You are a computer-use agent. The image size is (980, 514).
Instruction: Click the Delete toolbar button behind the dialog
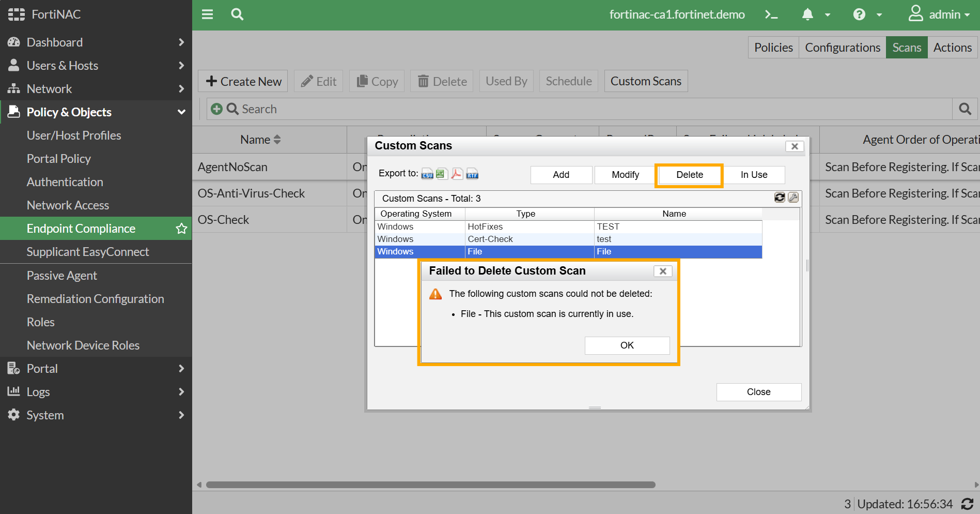pyautogui.click(x=442, y=81)
